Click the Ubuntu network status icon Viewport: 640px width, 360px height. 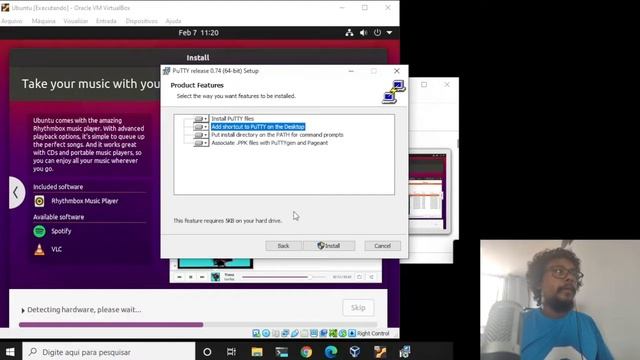pos(349,33)
